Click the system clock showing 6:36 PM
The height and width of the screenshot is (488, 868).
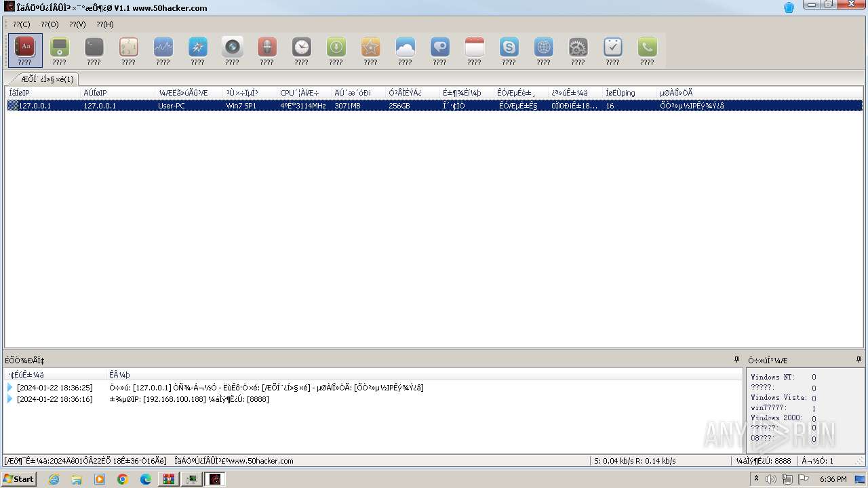pos(833,479)
